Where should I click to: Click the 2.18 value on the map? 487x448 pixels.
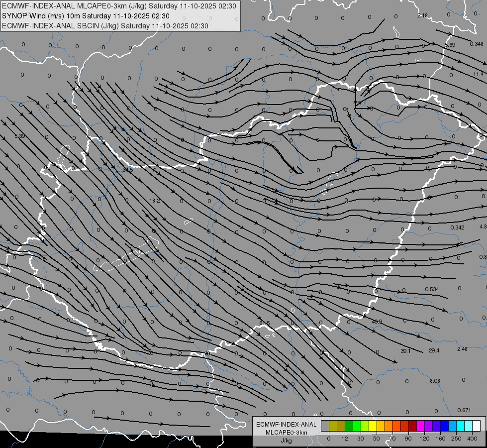click(422, 15)
